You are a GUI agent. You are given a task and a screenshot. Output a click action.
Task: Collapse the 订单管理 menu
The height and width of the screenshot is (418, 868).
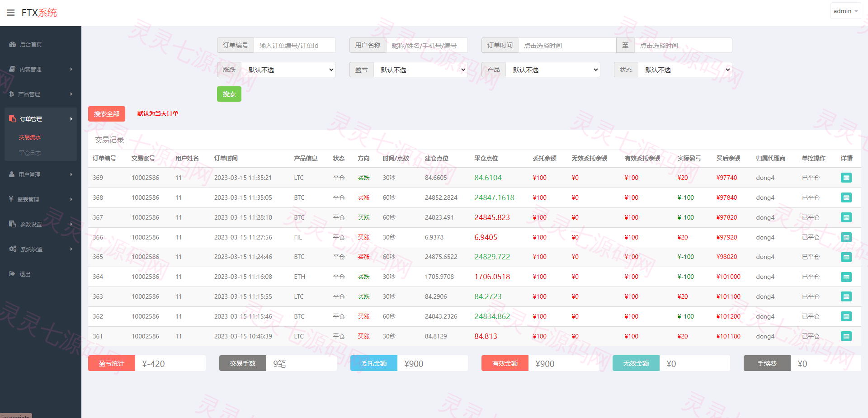[x=41, y=119]
